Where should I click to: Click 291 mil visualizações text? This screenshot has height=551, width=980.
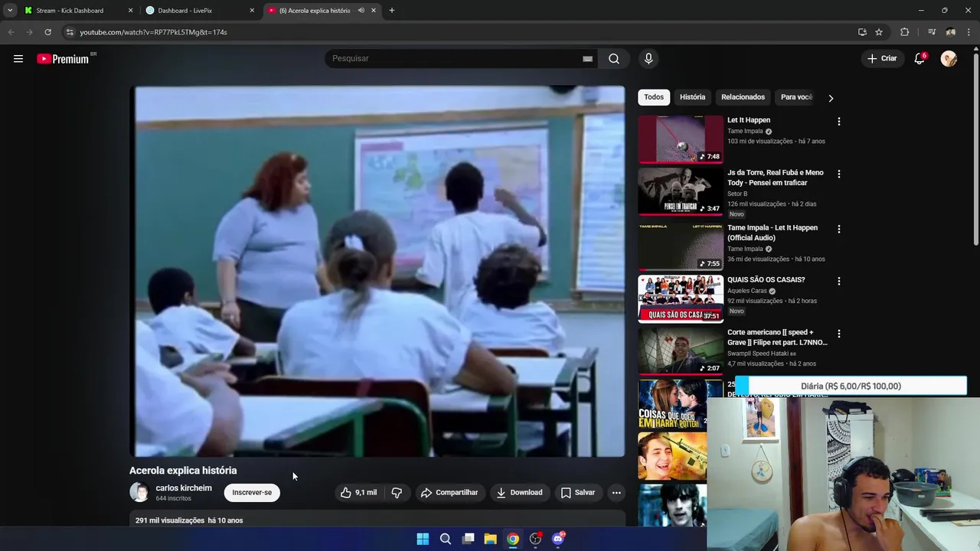pyautogui.click(x=170, y=520)
